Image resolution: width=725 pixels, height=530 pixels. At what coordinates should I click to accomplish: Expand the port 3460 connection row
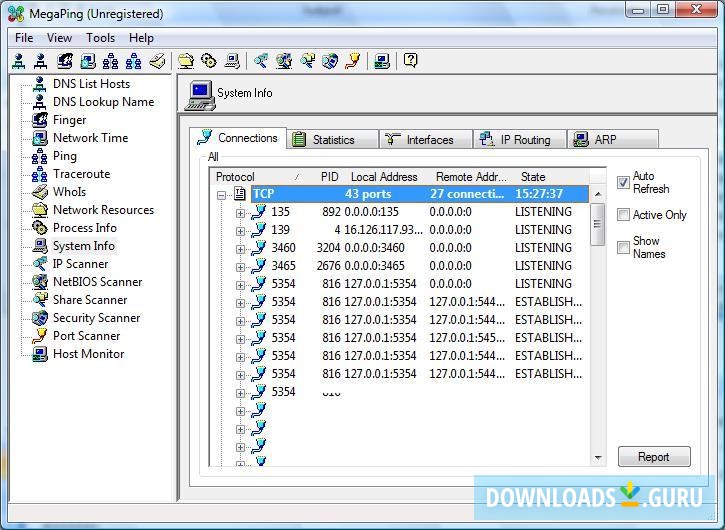click(x=240, y=248)
